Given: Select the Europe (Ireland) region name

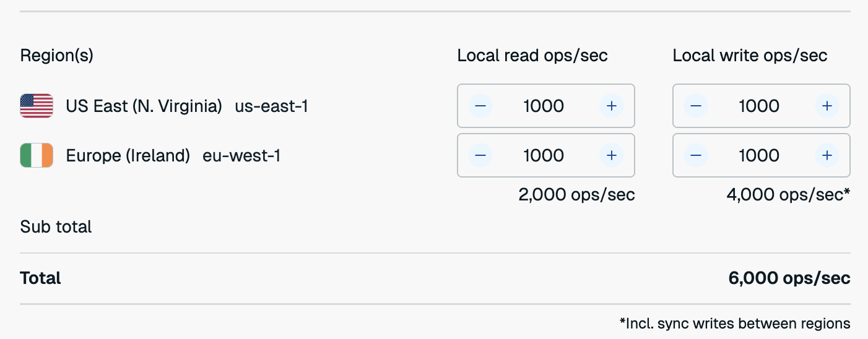Looking at the screenshot, I should (x=128, y=156).
